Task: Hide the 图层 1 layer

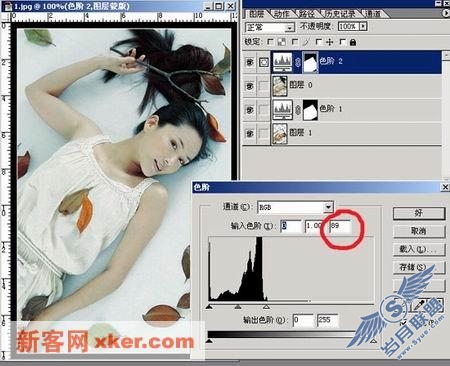Action: coord(250,134)
